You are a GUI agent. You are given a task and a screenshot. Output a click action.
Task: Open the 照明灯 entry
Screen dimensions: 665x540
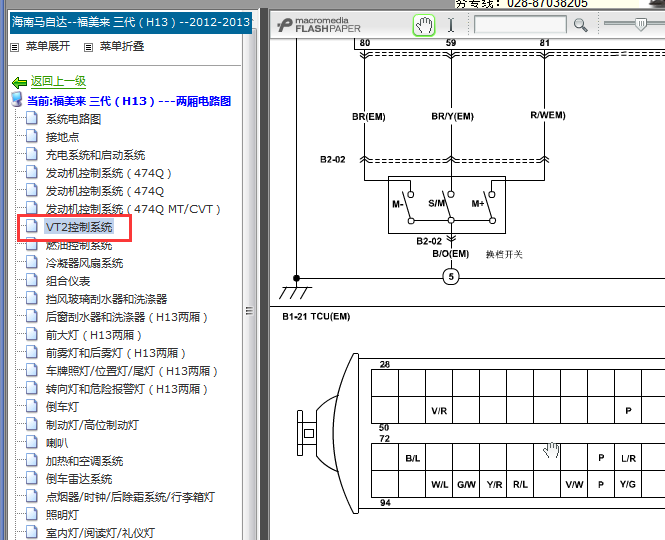click(62, 515)
